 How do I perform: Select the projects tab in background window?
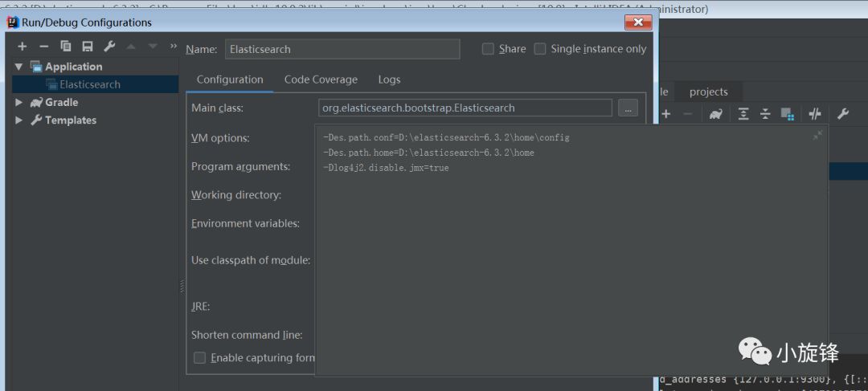pos(709,92)
